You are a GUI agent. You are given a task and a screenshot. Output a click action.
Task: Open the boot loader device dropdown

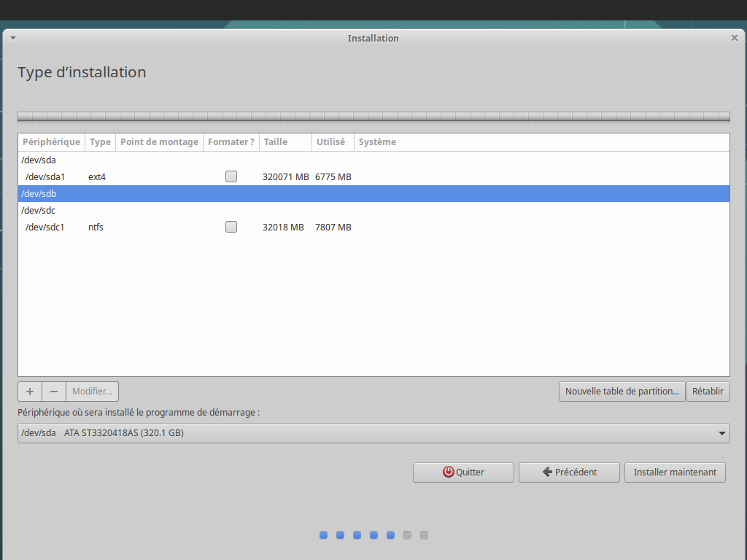point(373,433)
